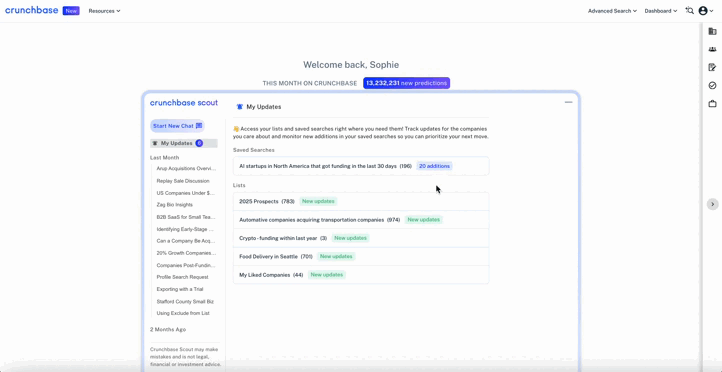This screenshot has height=372, width=722.
Task: Click the 13,232,231 new predictions badge
Action: (x=406, y=83)
